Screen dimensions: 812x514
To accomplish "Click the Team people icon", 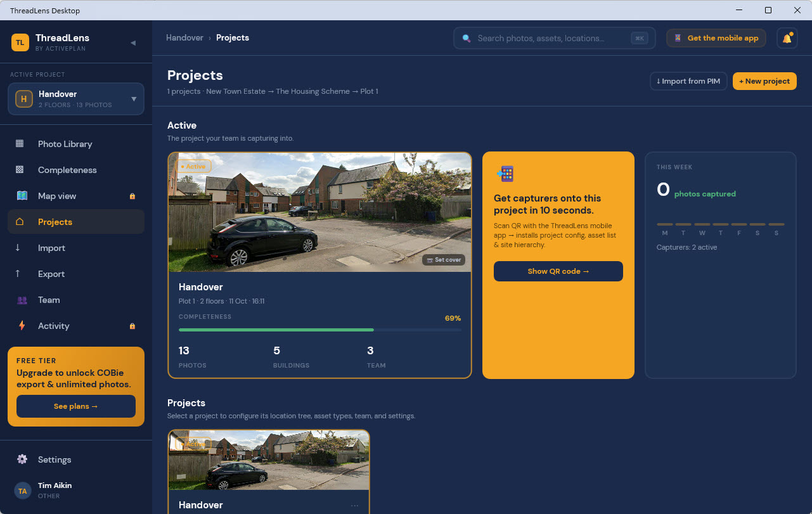I will pos(22,300).
